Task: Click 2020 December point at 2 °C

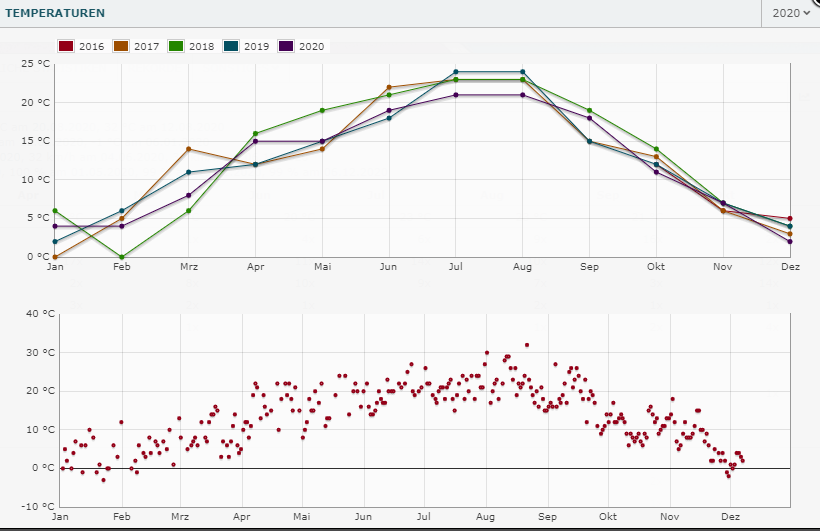Action: [x=790, y=241]
